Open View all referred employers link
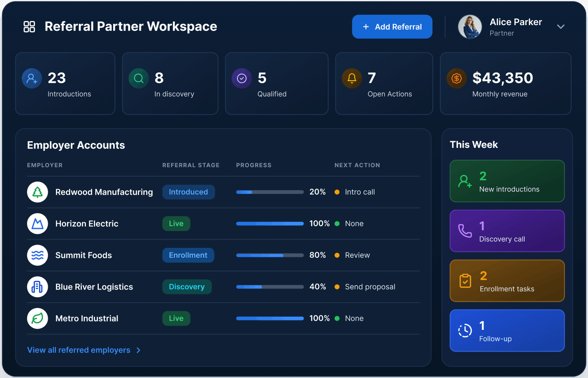 tap(79, 350)
